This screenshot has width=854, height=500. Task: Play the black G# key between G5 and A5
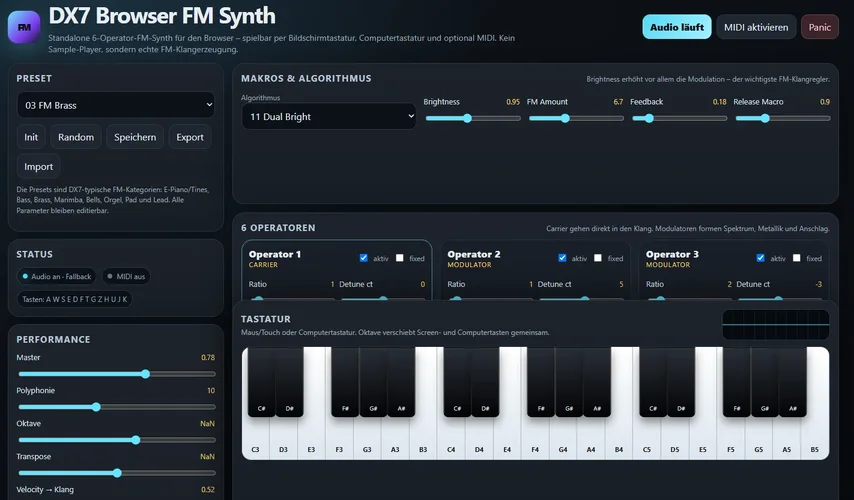pyautogui.click(x=765, y=382)
